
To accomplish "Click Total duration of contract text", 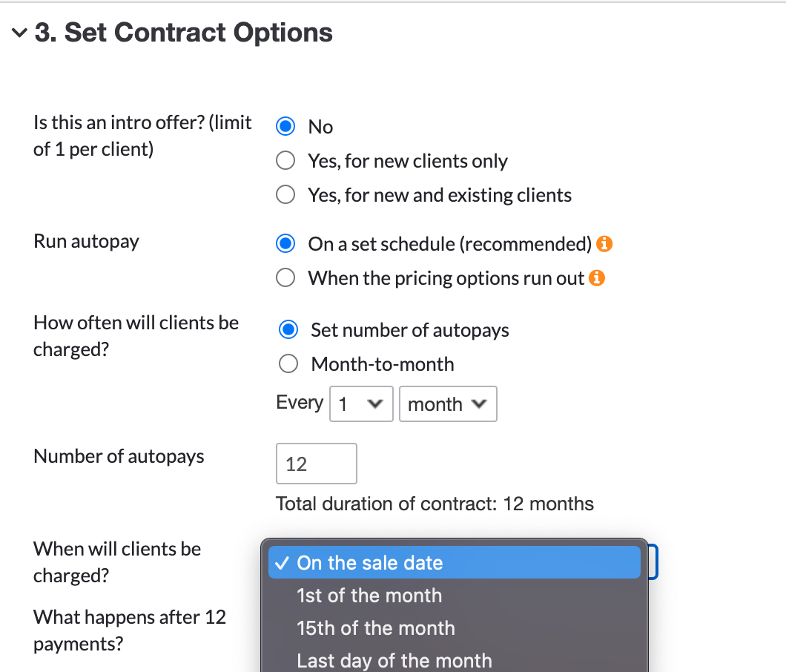I will [x=435, y=504].
